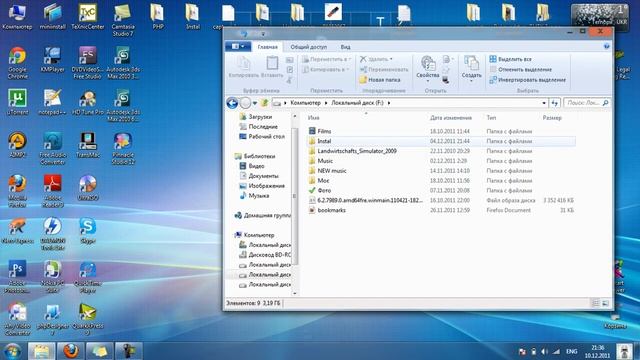Launch the uTorrent desktop shortcut
This screenshot has width=640, height=360.
pos(17,102)
